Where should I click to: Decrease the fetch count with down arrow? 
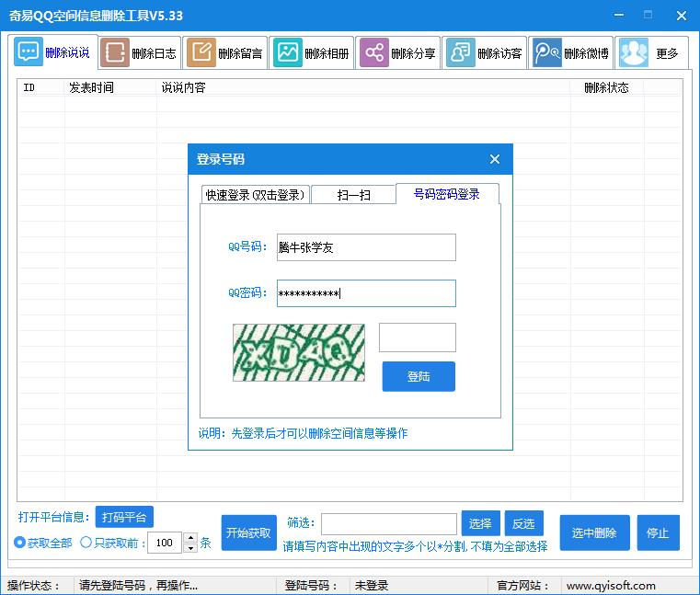click(190, 548)
